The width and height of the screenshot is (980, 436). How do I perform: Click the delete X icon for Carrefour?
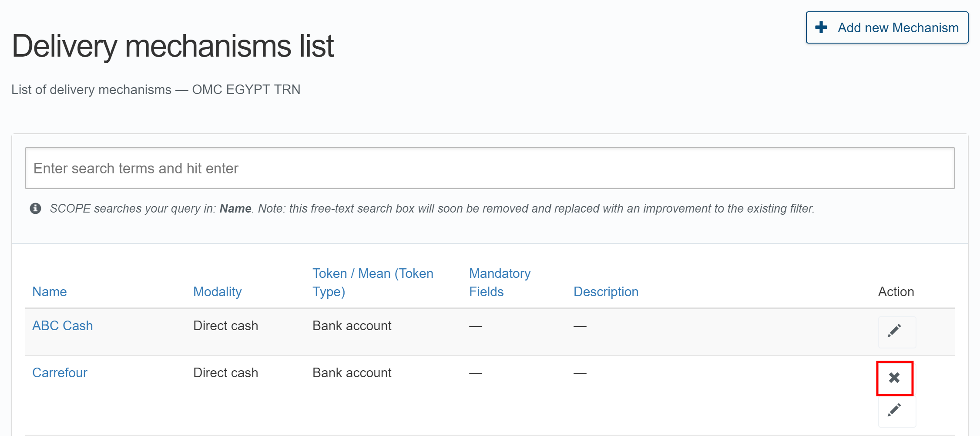point(894,378)
